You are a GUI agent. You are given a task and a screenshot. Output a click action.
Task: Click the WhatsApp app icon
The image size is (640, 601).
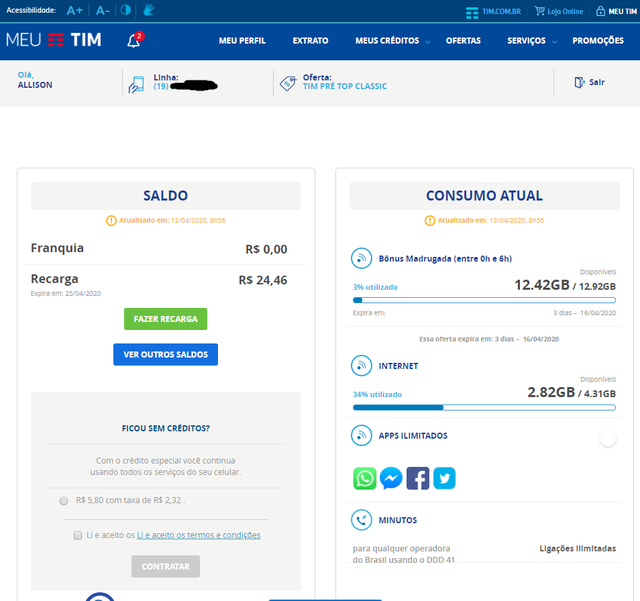[364, 478]
